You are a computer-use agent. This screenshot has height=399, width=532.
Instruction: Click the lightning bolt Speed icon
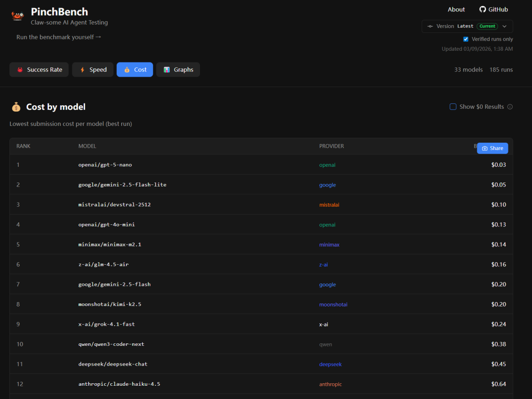(x=82, y=70)
